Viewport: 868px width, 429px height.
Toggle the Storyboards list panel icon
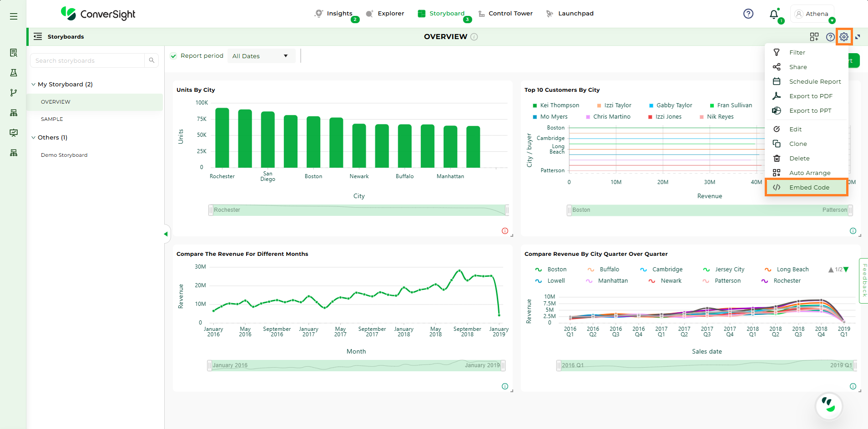pyautogui.click(x=38, y=36)
